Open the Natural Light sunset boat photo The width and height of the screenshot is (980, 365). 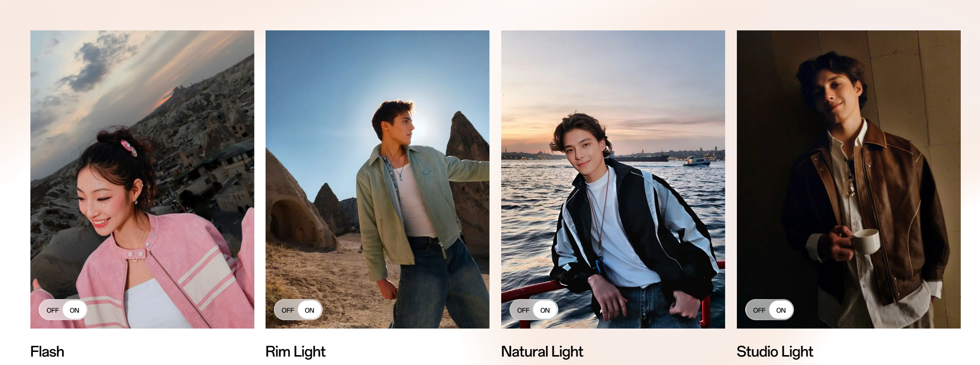(613, 179)
